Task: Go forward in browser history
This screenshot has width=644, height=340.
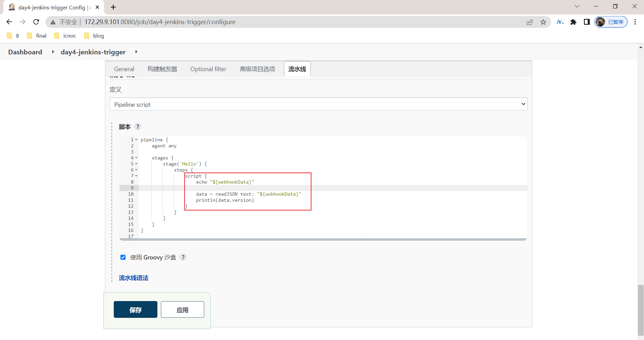Action: 22,22
